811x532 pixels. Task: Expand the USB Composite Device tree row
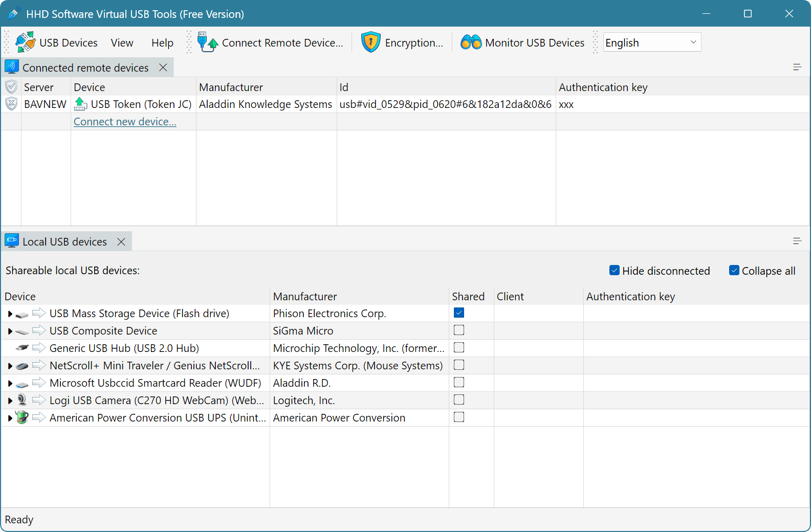coord(10,331)
